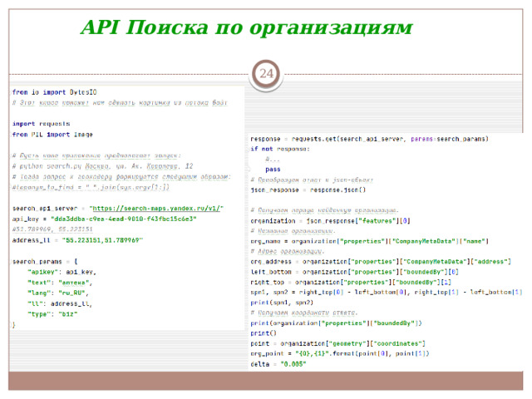Click the org_point format line
This screenshot has width=532, height=399.
(x=340, y=354)
